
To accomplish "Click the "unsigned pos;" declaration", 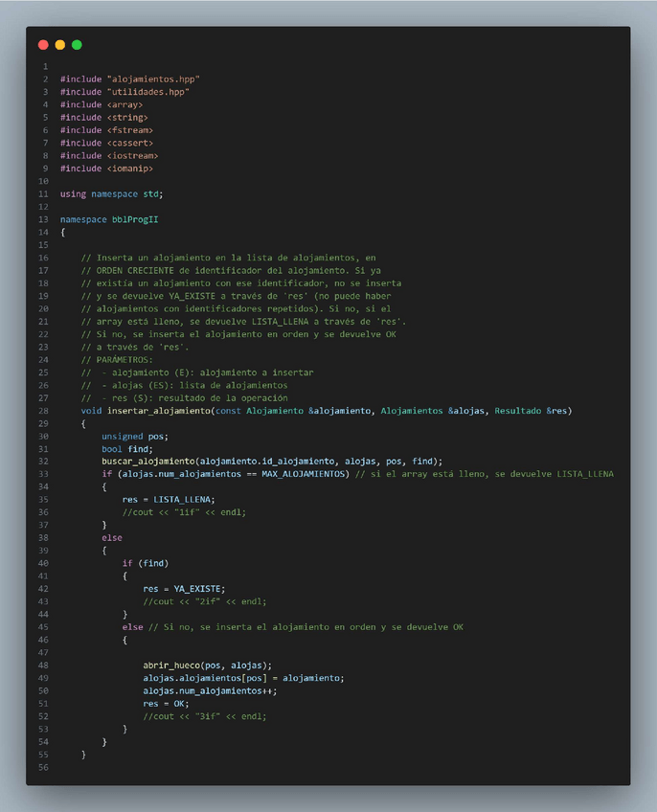I will click(134, 436).
